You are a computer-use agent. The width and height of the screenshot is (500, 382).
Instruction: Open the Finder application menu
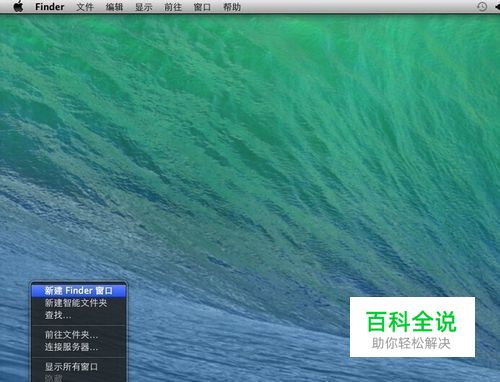click(x=50, y=7)
